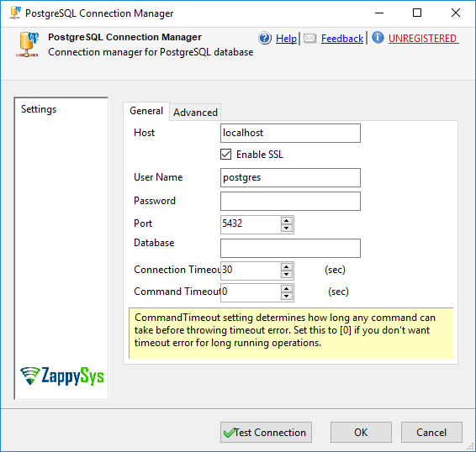
Task: Click the PostgreSQL database header icon
Action: click(27, 45)
